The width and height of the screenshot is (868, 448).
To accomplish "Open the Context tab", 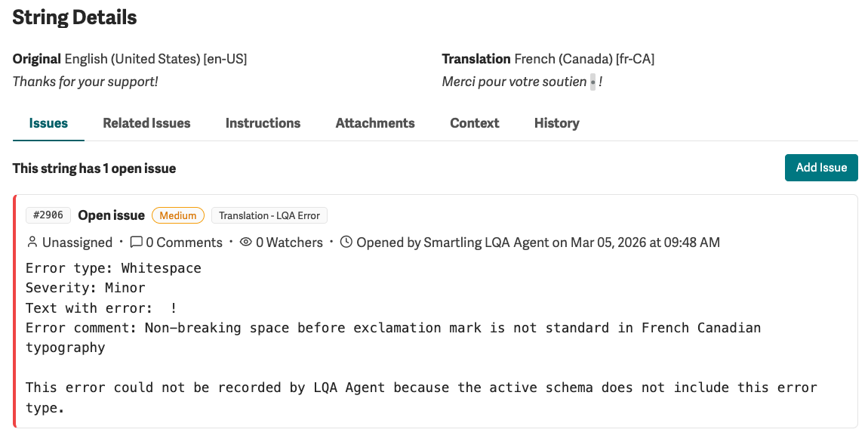I will [475, 123].
